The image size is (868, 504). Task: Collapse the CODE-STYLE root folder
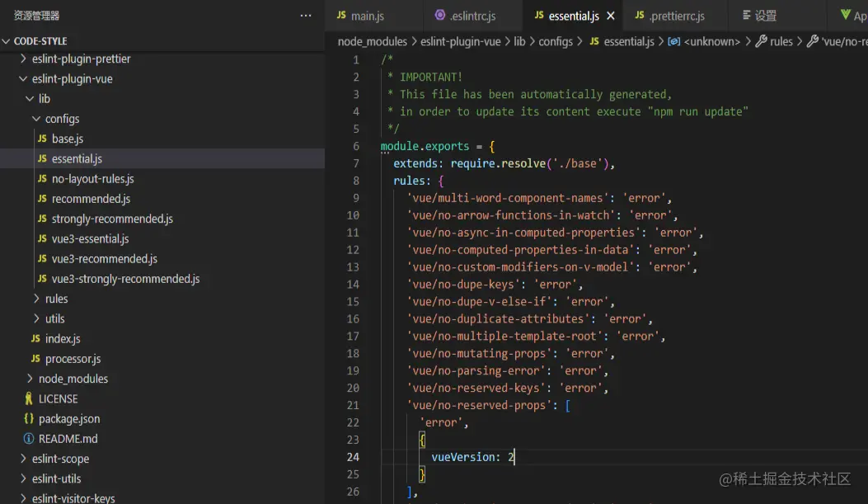pos(7,41)
